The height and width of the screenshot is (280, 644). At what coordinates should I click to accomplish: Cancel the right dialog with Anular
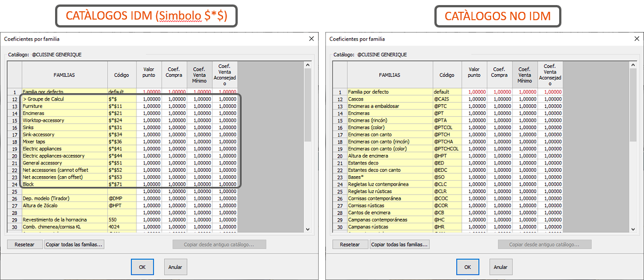coord(500,267)
